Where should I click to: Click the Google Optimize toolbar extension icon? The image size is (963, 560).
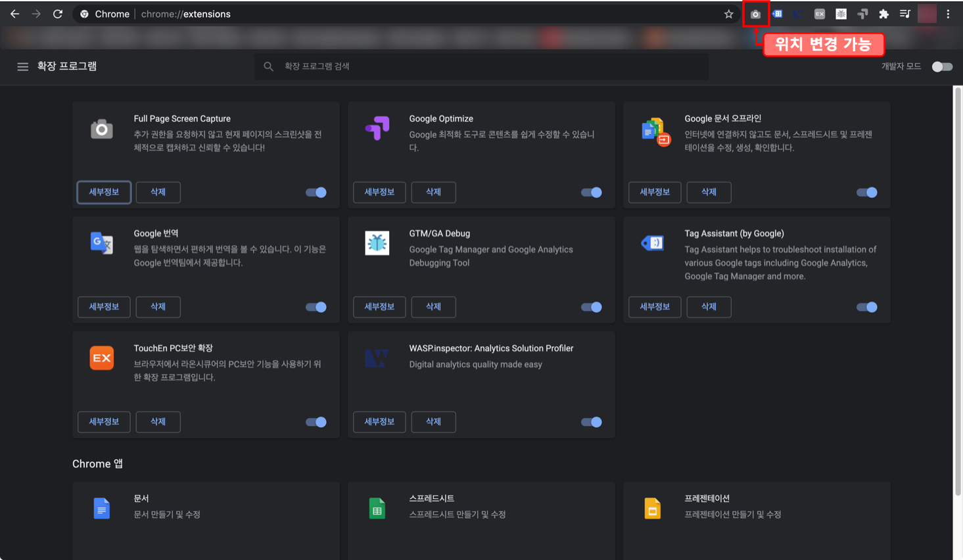(x=862, y=14)
